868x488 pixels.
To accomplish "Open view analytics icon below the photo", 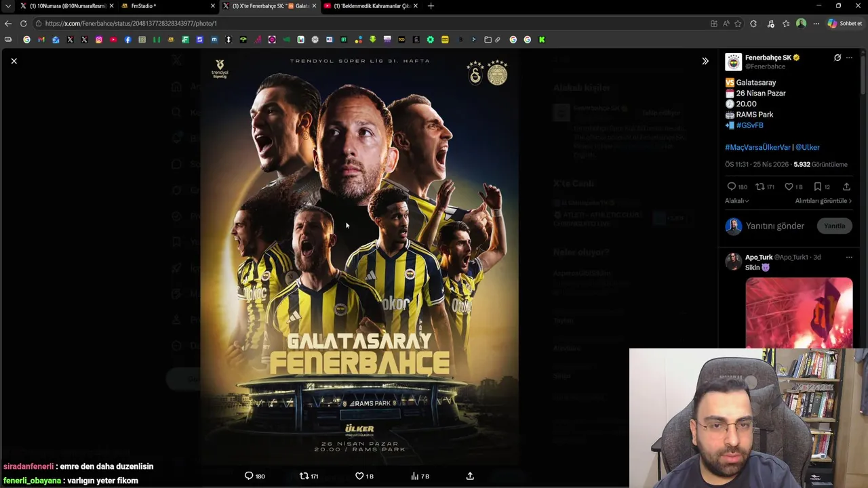I will pyautogui.click(x=414, y=476).
